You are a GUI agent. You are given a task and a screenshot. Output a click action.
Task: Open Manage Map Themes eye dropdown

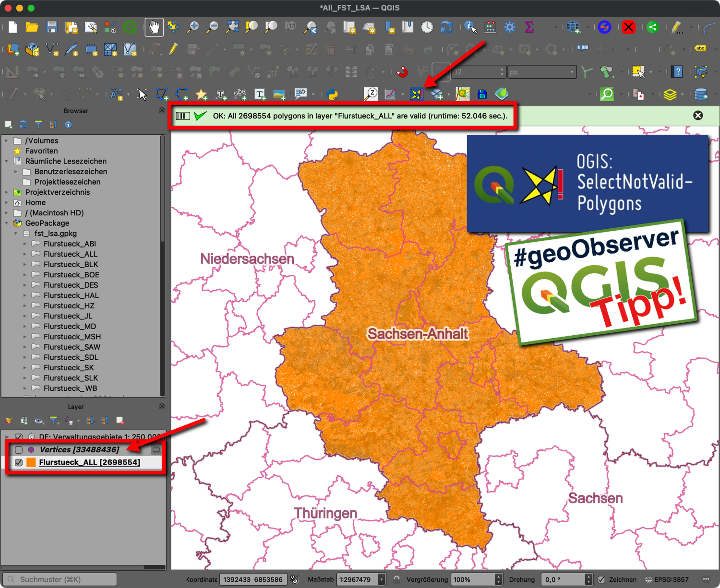point(39,421)
